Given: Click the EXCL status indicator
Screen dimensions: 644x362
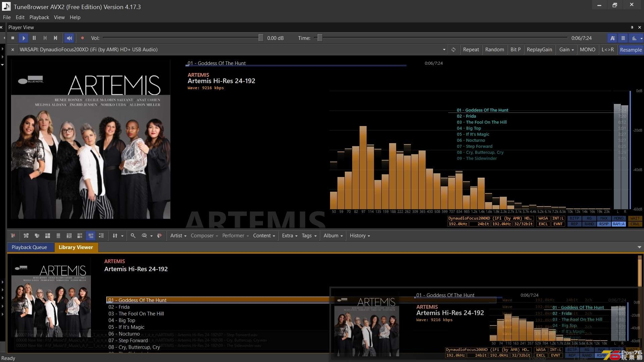Looking at the screenshot, I should click(x=543, y=224).
